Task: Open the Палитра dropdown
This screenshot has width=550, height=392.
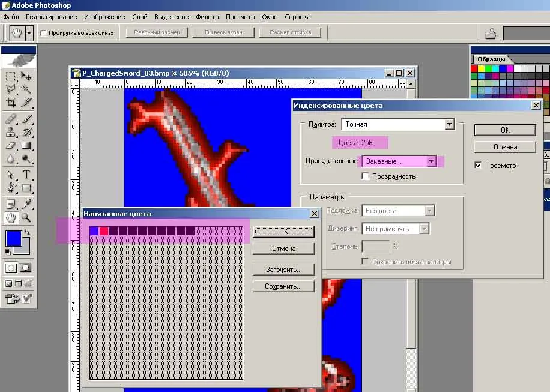Action: click(449, 124)
